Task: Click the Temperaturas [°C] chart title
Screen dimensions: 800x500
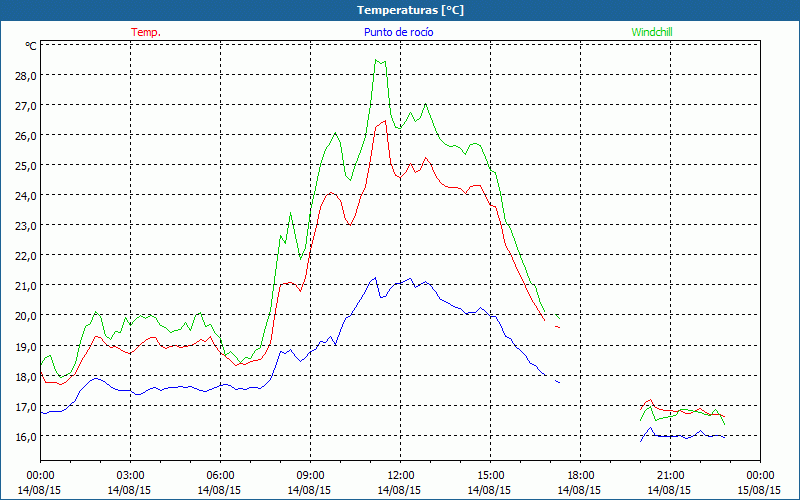Action: [x=410, y=10]
